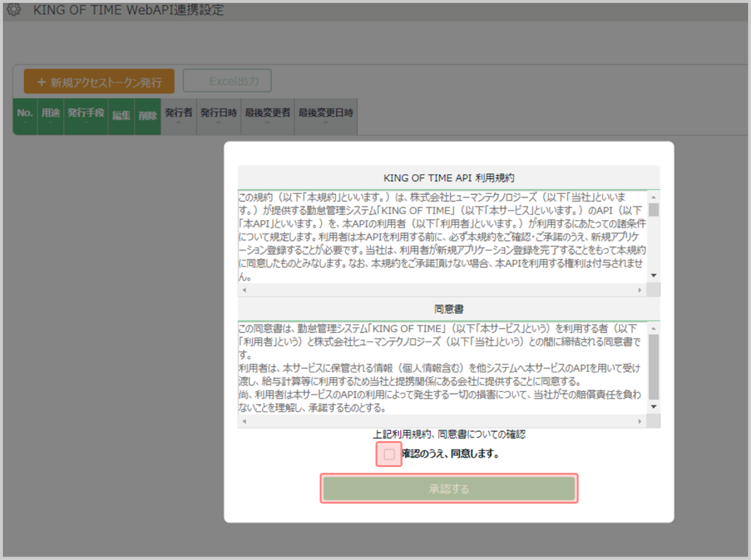This screenshot has width=751, height=560.
Task: Click inside the 同意書 consent text area
Action: [x=442, y=368]
